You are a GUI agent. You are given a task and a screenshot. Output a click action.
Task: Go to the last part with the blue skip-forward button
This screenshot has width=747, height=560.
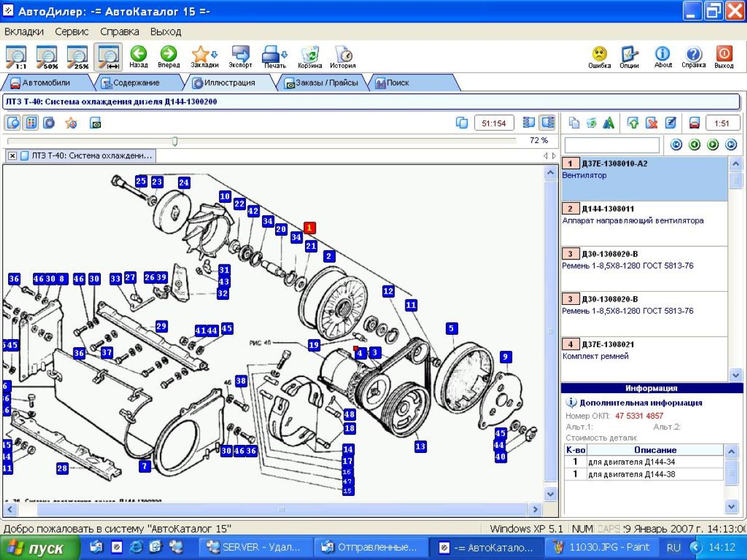point(731,145)
